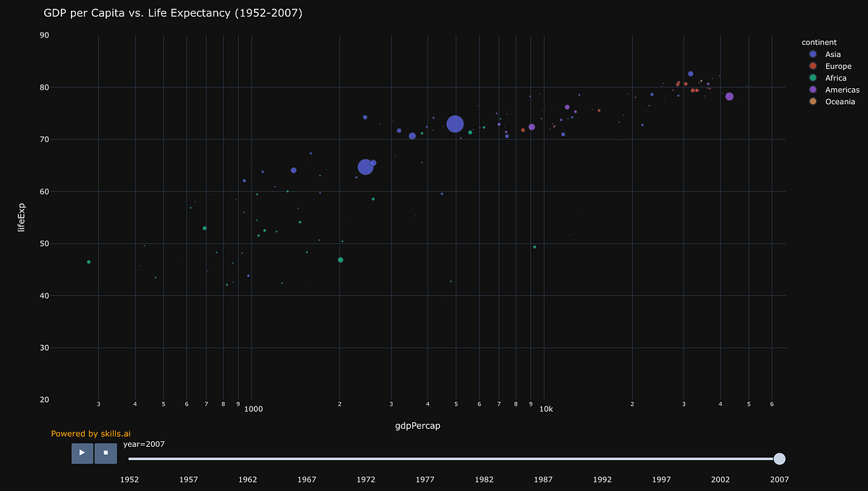This screenshot has width=868, height=491.
Task: Click the orange Oceania legend marker
Action: (812, 101)
